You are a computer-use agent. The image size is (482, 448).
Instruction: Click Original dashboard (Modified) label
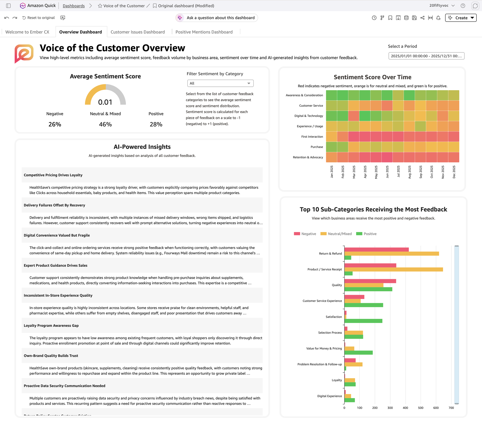[x=186, y=6]
